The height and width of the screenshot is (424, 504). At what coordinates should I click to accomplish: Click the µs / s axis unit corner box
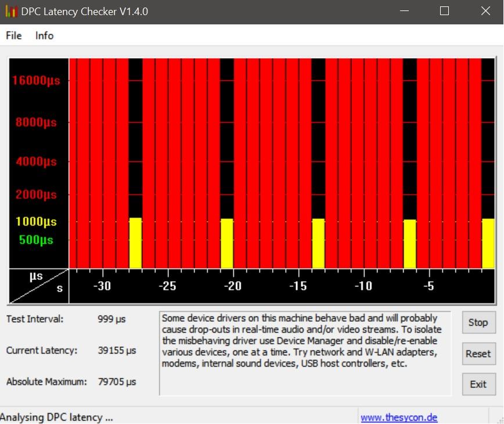(38, 286)
